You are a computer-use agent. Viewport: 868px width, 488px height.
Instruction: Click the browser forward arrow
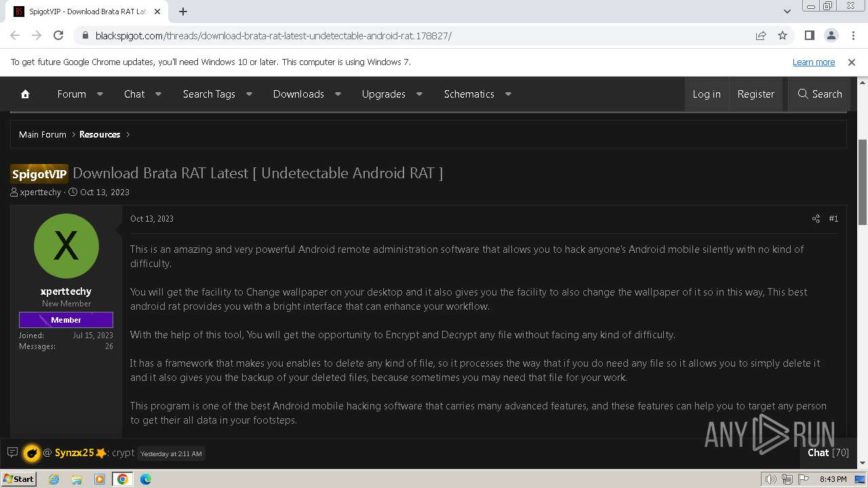(37, 35)
